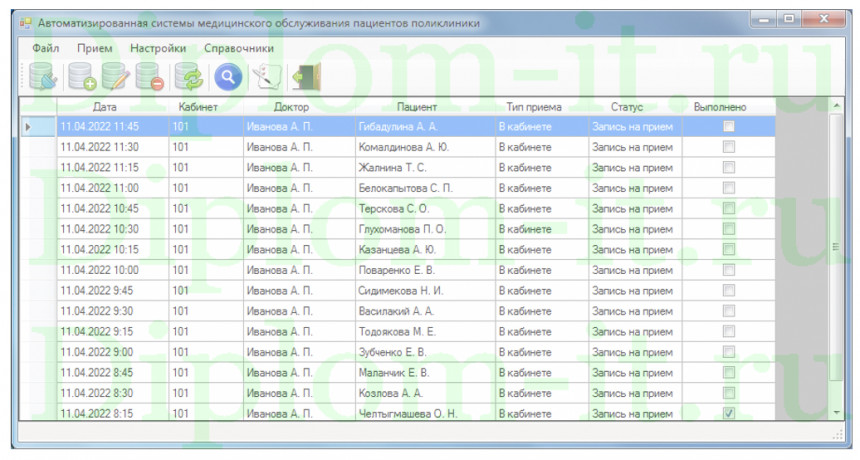Select patient cell Сидимекова Н. И.

425,291
